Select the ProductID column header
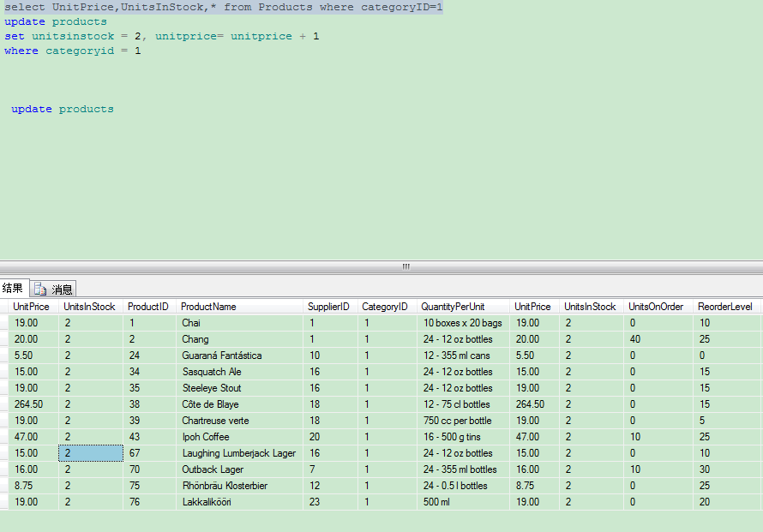 coord(149,307)
